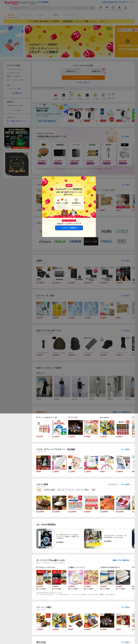The height and width of the screenshot is (644, 138).
Task: Click 対象ストアの一覧を見る in 優良ストア
Action: click(x=121, y=412)
